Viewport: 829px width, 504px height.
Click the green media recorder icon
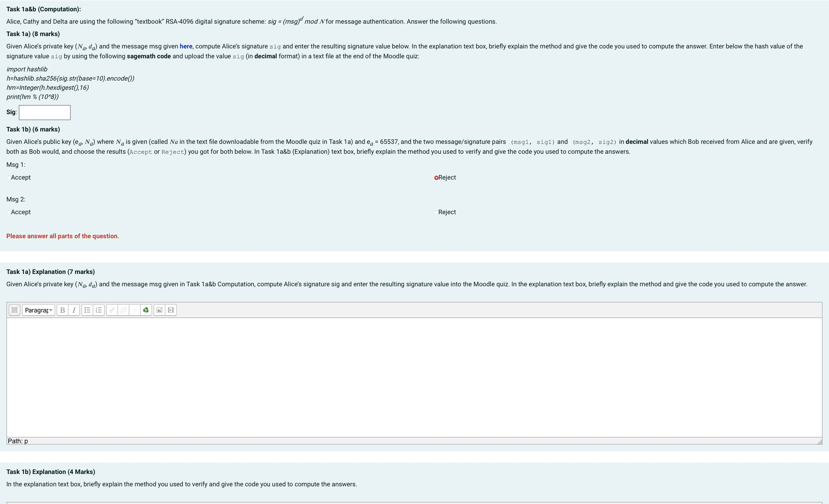pyautogui.click(x=146, y=310)
